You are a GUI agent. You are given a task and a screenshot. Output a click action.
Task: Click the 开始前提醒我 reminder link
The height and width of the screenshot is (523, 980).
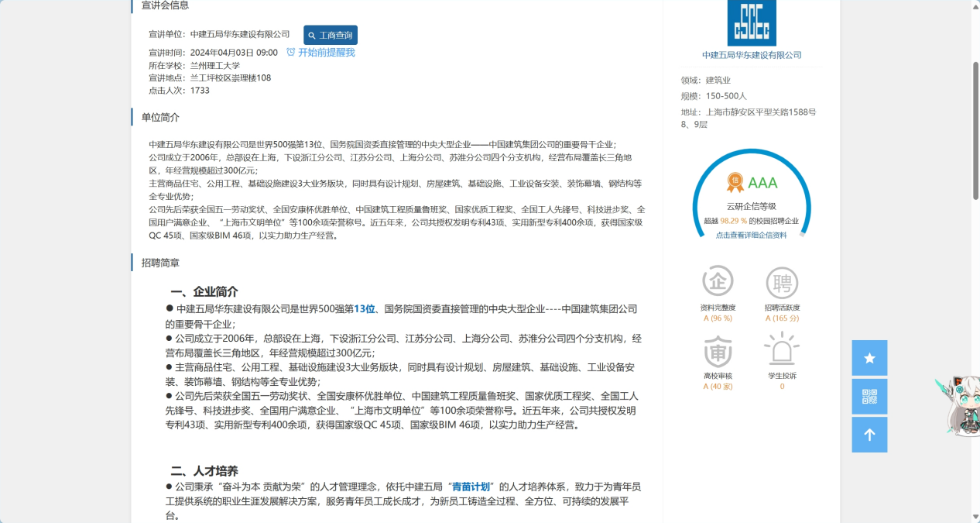tap(326, 53)
